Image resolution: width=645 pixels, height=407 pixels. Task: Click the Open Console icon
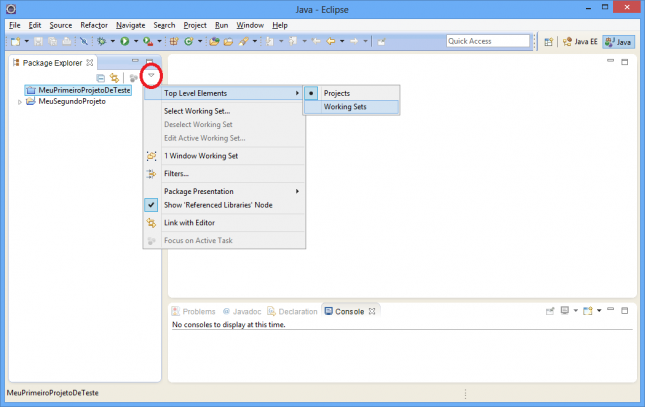tap(588, 311)
